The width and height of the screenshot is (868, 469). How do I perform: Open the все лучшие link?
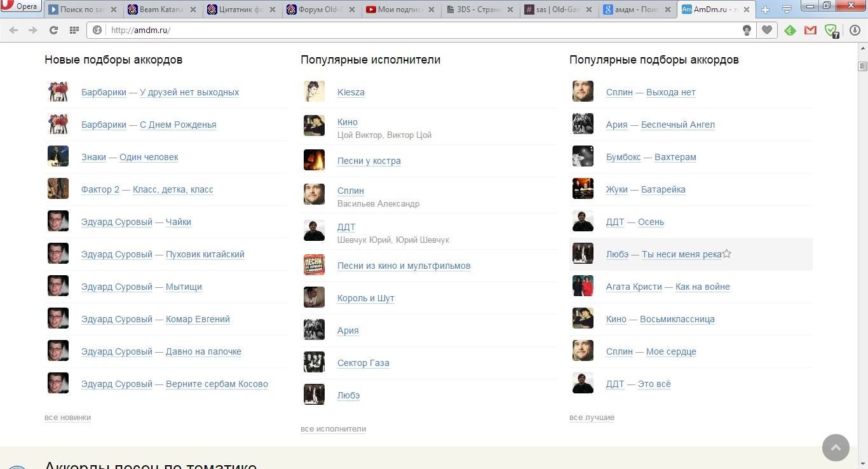click(592, 418)
